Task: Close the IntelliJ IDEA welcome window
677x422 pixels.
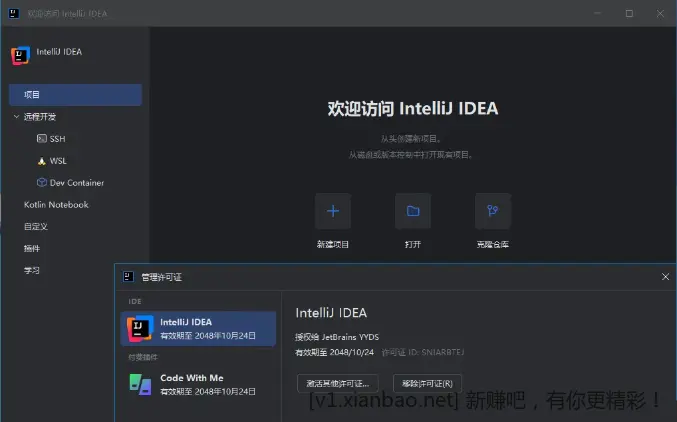Action: click(660, 13)
